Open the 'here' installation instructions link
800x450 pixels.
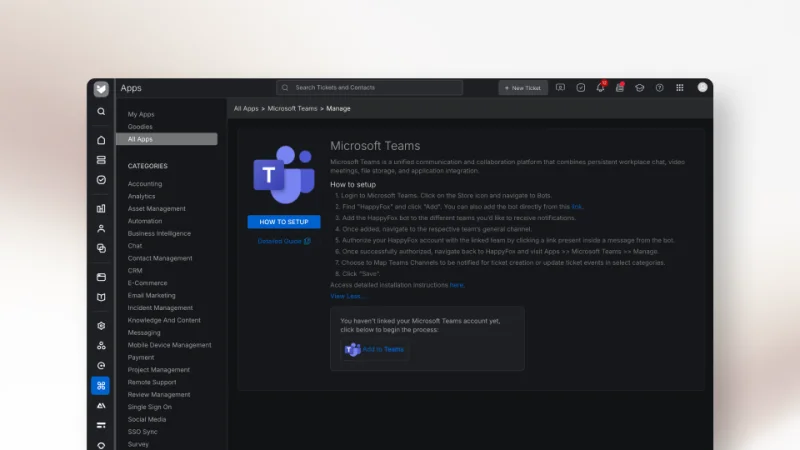coord(456,285)
